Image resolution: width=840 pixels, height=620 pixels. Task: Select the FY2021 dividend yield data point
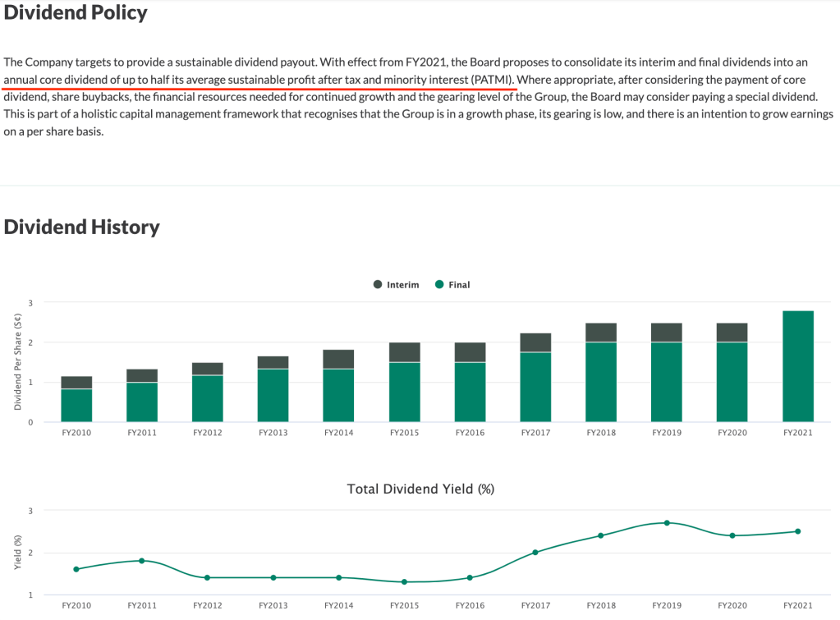pos(797,531)
